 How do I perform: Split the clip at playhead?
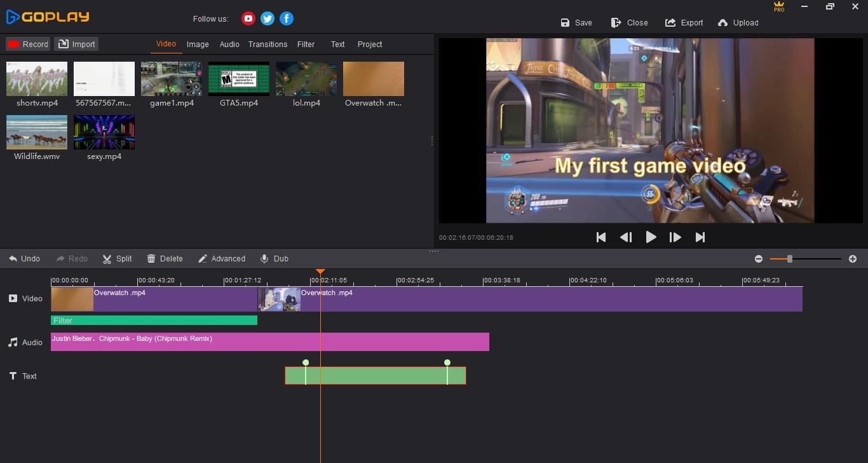click(x=118, y=259)
